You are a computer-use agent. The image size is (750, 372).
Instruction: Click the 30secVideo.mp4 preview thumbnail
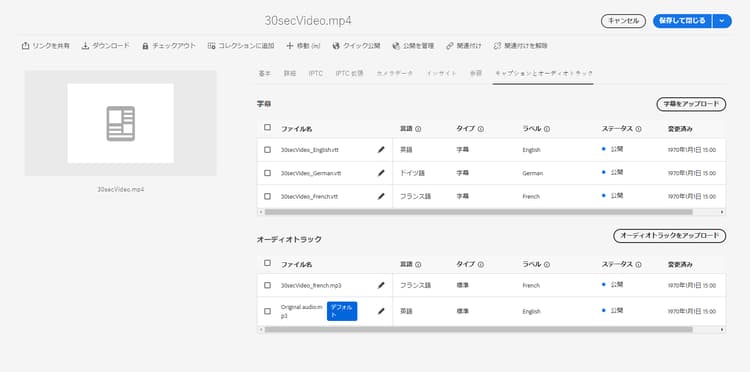pyautogui.click(x=121, y=123)
